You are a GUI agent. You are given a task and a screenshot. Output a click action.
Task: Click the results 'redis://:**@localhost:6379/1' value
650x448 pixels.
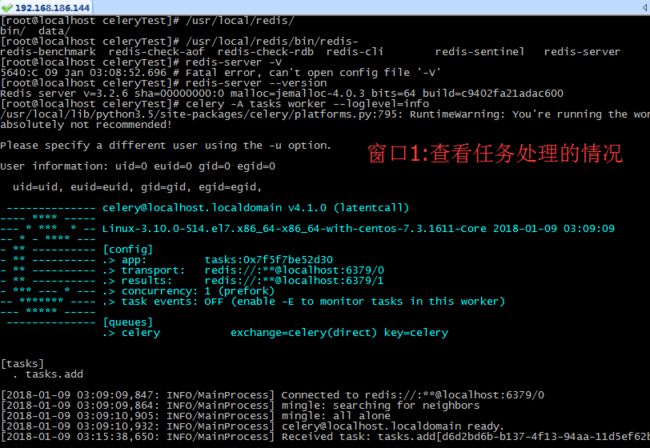click(294, 280)
